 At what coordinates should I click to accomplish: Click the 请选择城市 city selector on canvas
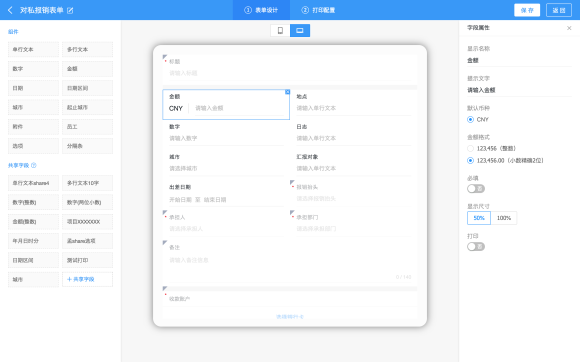(226, 169)
